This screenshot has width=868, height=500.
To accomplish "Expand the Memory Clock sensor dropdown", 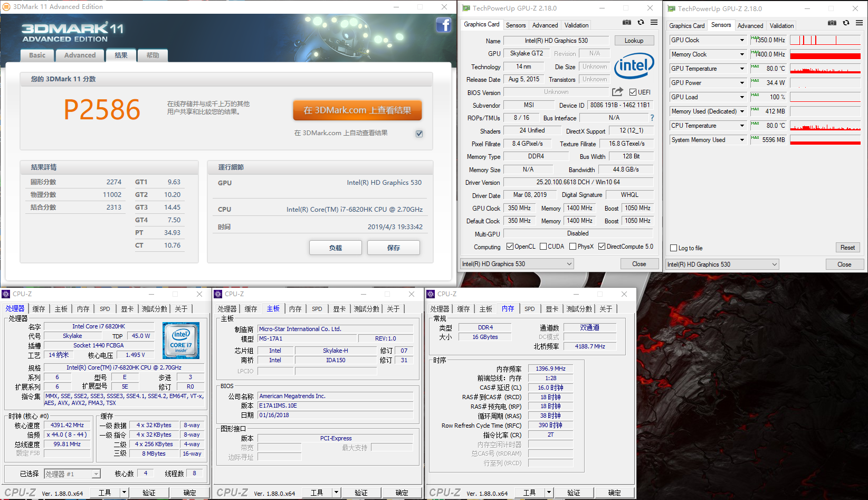I will 742,54.
